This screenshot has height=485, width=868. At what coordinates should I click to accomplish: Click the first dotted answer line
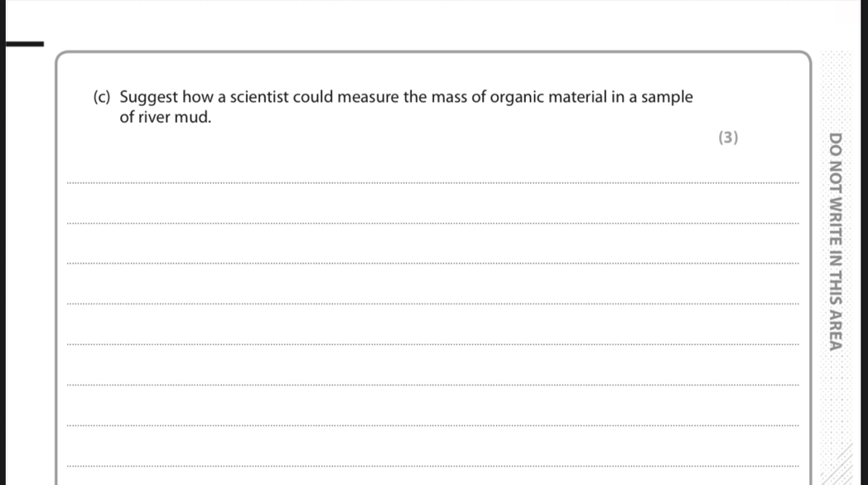(x=431, y=182)
